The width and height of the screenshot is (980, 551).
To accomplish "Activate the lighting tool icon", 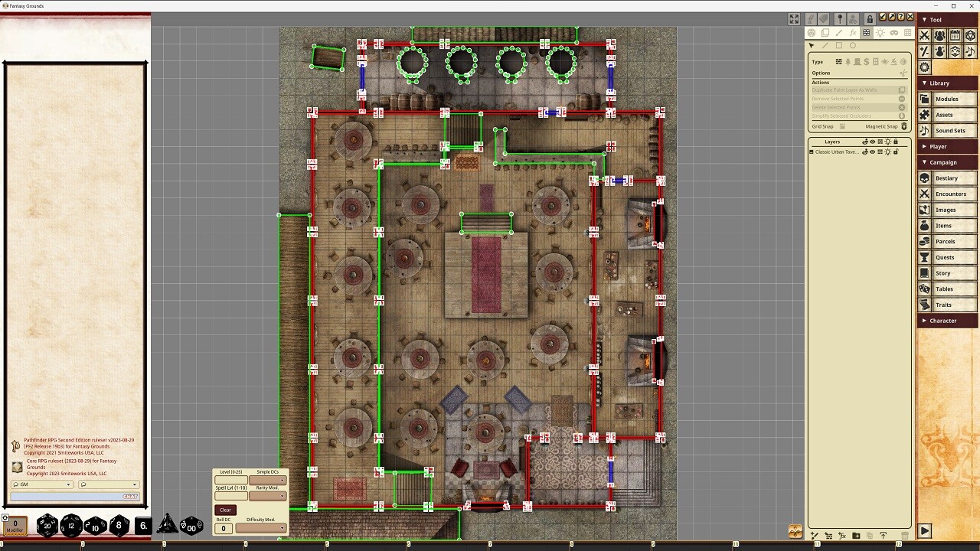I will [x=880, y=33].
